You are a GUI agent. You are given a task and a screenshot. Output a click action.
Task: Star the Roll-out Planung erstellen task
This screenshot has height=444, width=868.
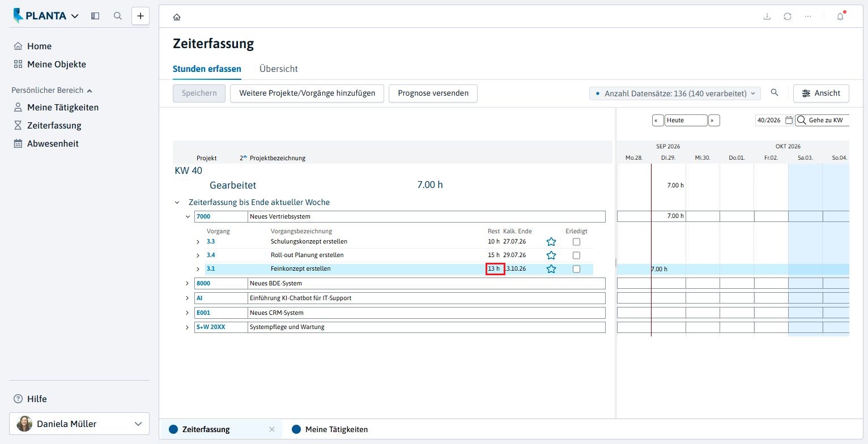tap(551, 255)
